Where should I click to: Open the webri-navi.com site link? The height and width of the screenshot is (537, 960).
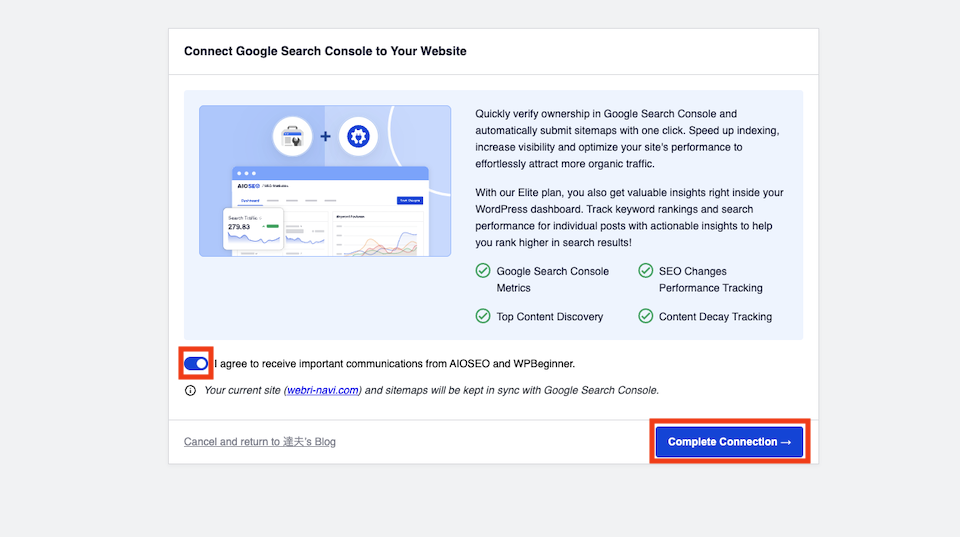point(323,390)
